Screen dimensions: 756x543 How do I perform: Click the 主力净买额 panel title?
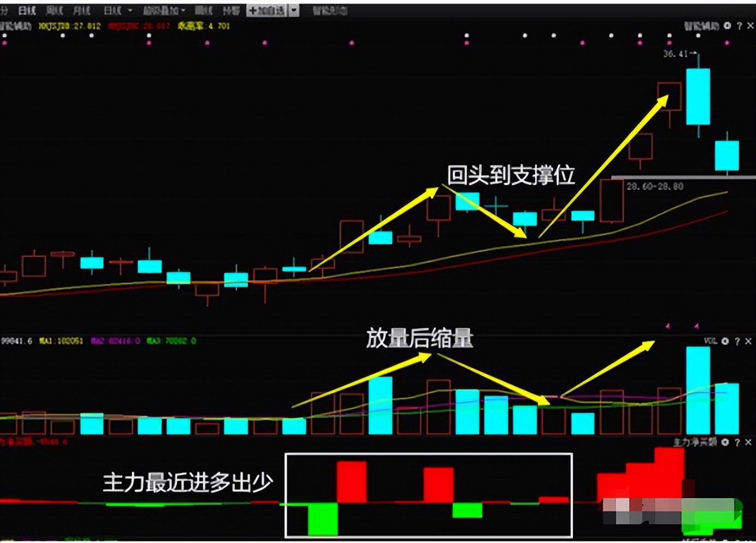pos(695,441)
